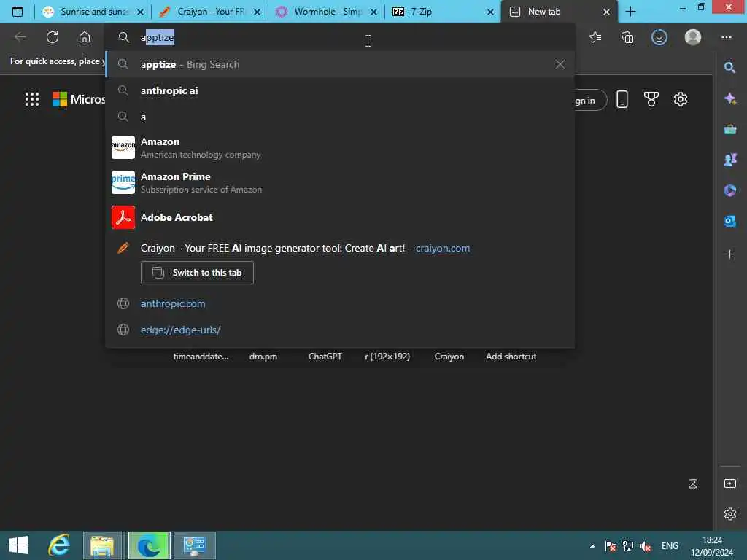The height and width of the screenshot is (560, 747).
Task: Open background image picker icon
Action: (693, 484)
